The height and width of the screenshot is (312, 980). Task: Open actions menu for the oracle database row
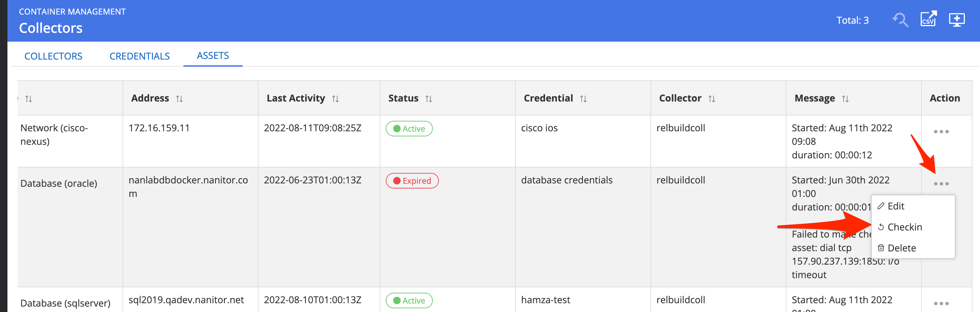(941, 184)
